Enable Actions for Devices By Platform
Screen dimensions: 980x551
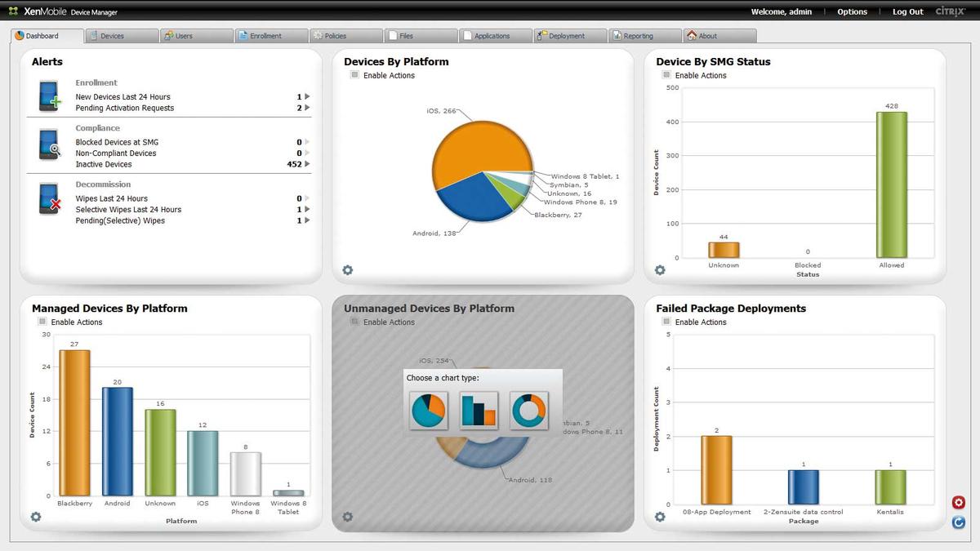coord(354,75)
